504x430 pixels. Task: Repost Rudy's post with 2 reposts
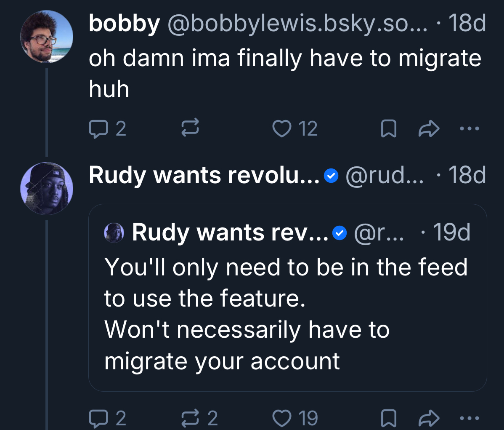pos(190,418)
